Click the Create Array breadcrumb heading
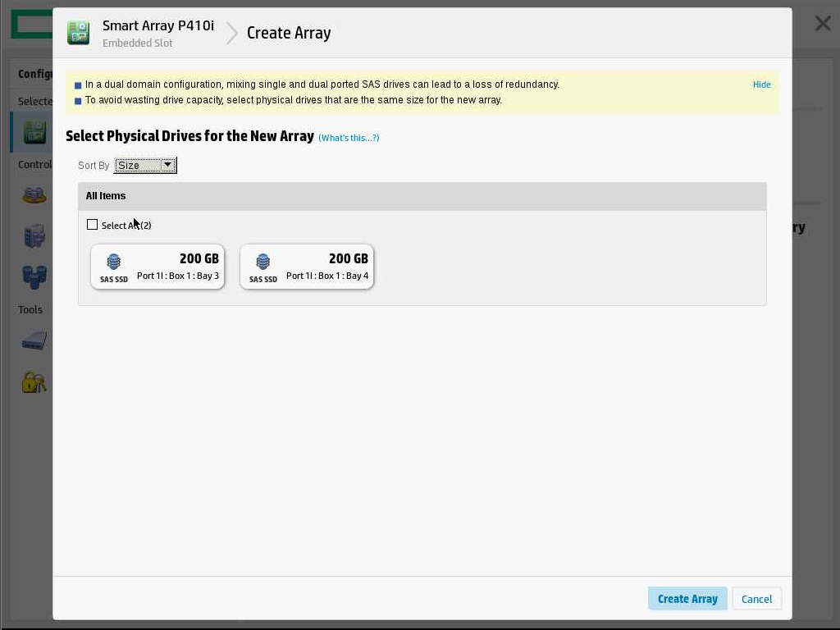840x630 pixels. click(289, 33)
